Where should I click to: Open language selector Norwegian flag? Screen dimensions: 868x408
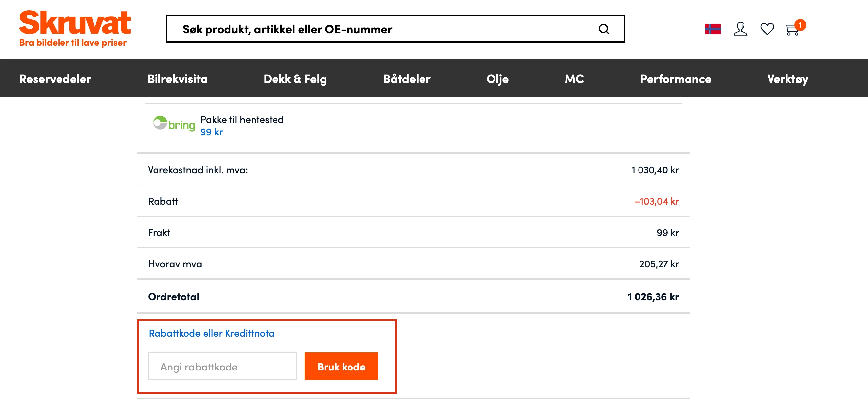pos(712,29)
